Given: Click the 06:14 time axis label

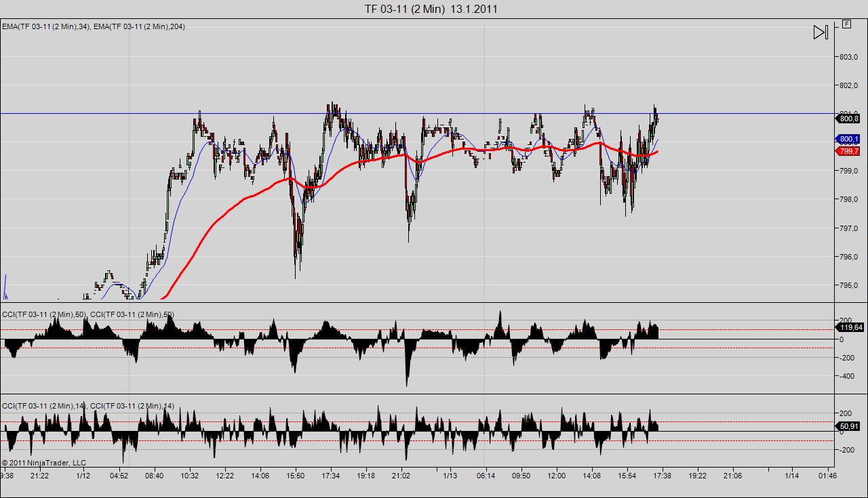Looking at the screenshot, I should pyautogui.click(x=486, y=476).
